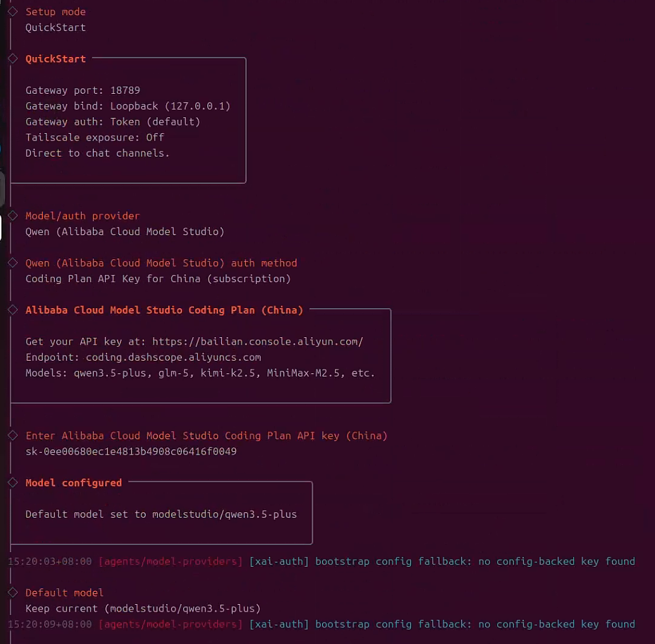Image resolution: width=655 pixels, height=644 pixels.
Task: Click the diamond beside Enter API key prompt
Action: click(12, 435)
